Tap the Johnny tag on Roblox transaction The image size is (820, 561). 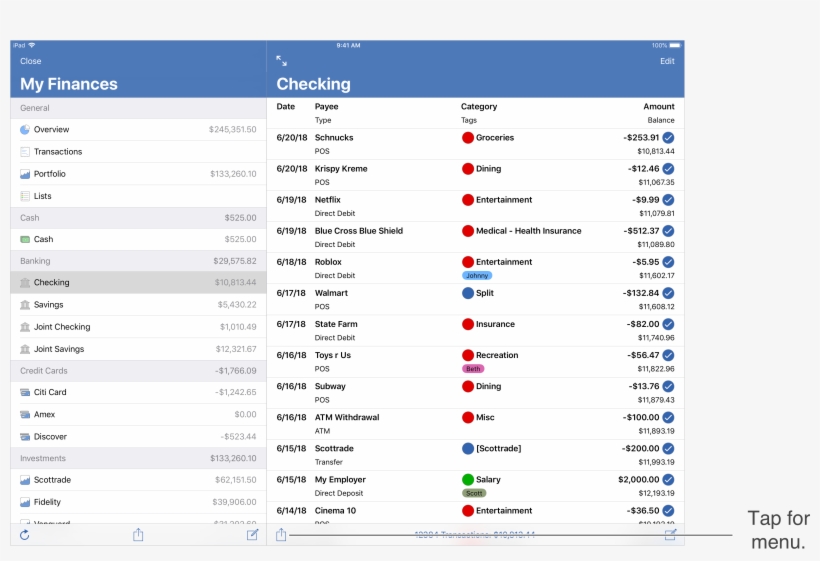477,275
